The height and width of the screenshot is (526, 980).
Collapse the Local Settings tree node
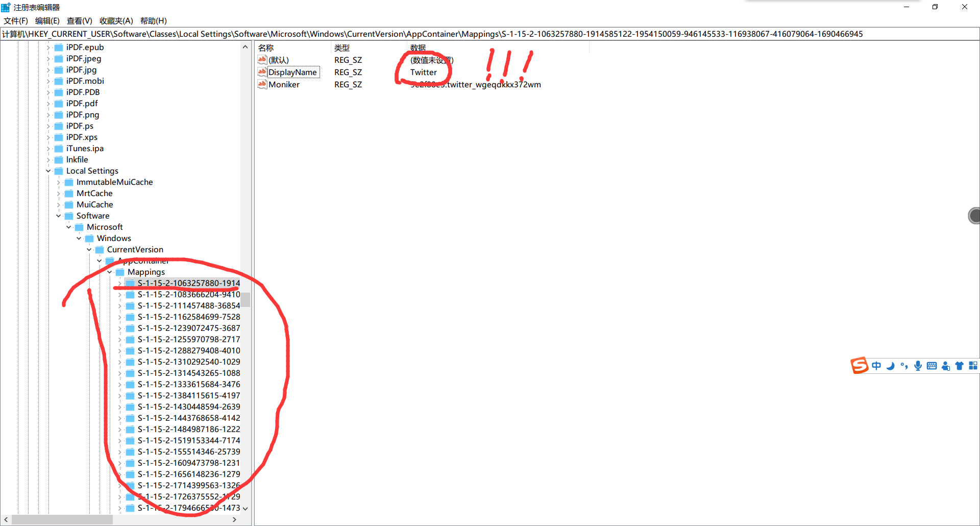48,171
